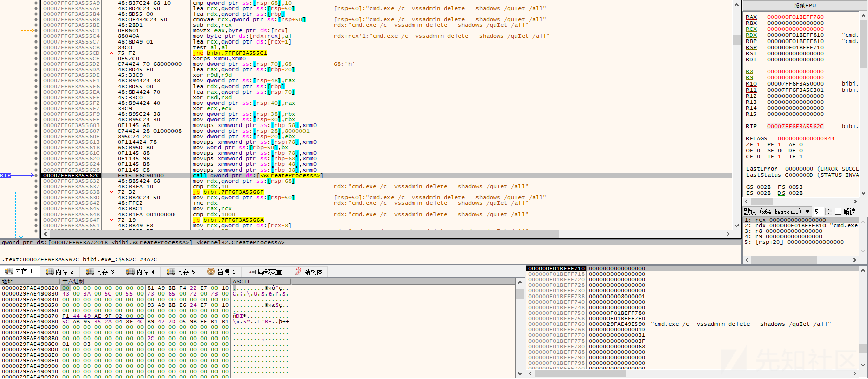The width and height of the screenshot is (868, 379).
Task: Click the dump icon on 内存 5 tab
Action: tap(171, 272)
